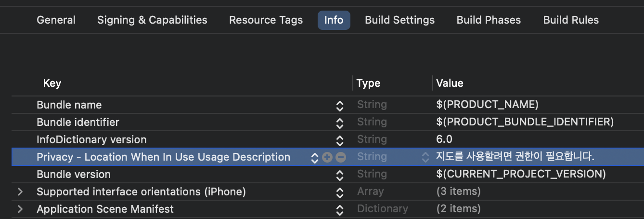Click Bundle identifier key stepper arrows

pyautogui.click(x=340, y=123)
